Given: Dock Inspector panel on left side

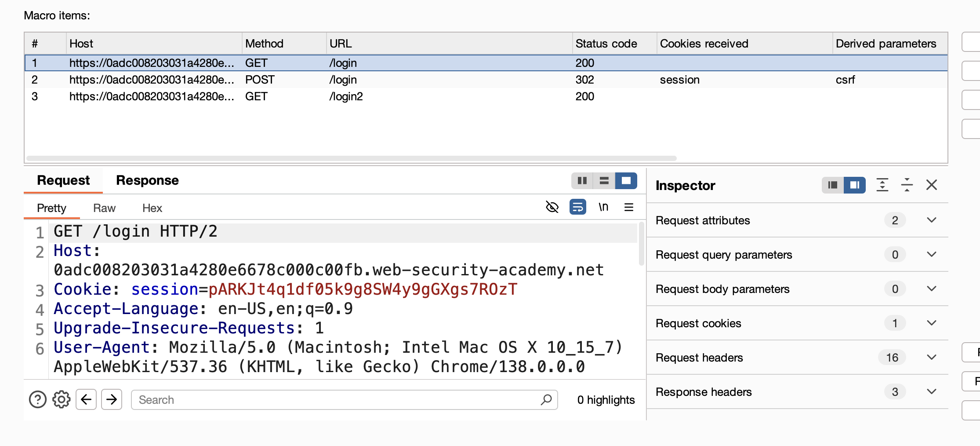Looking at the screenshot, I should pyautogui.click(x=833, y=185).
